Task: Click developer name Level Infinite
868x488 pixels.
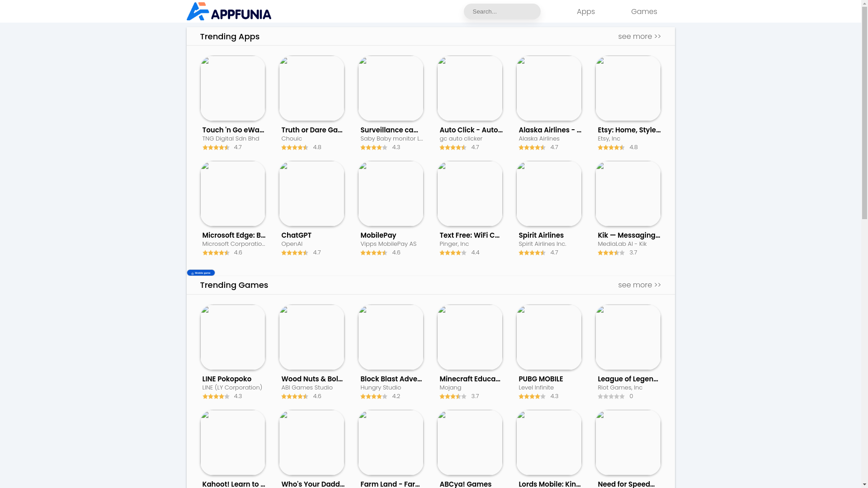Action: [x=536, y=388]
